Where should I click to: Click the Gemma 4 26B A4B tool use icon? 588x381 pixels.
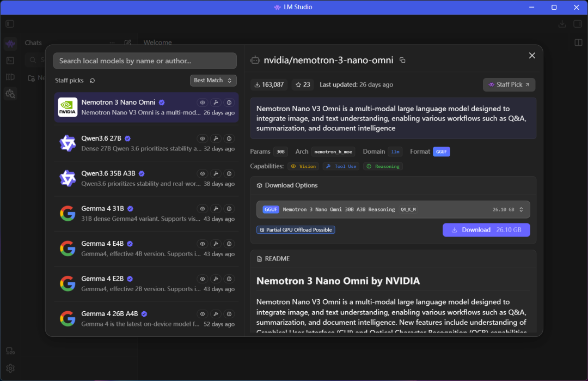pyautogui.click(x=216, y=314)
